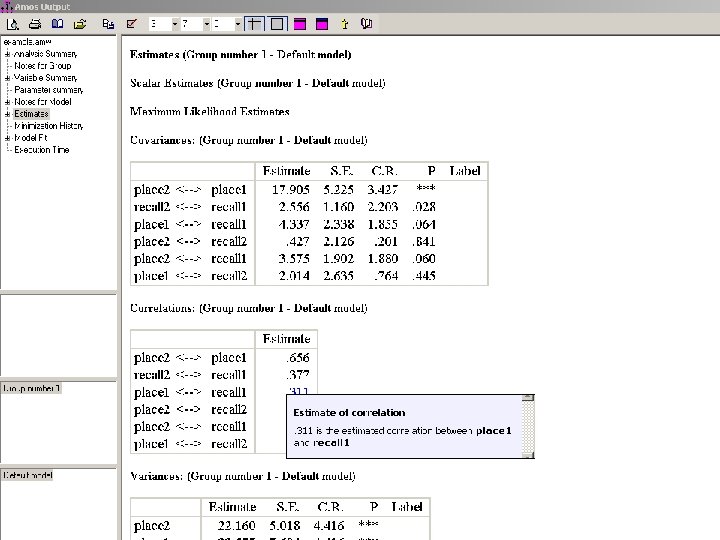
Task: Click the yellow up-arrow icon
Action: [344, 24]
